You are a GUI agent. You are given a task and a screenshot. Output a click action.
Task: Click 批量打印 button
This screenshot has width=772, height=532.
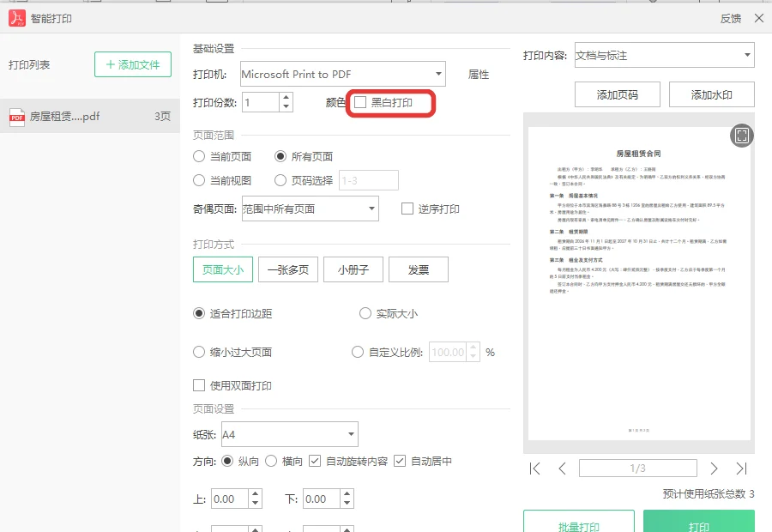(x=579, y=523)
